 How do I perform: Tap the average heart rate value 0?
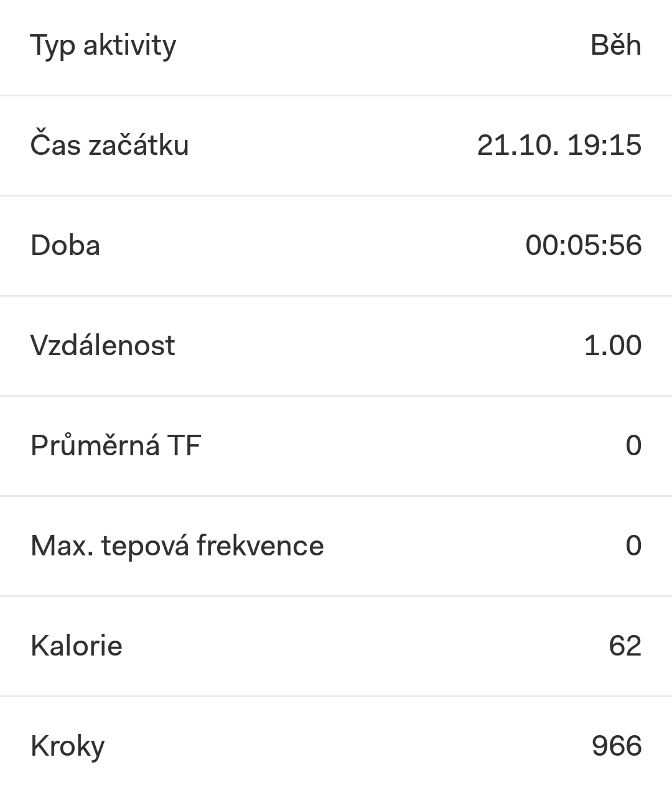[633, 446]
